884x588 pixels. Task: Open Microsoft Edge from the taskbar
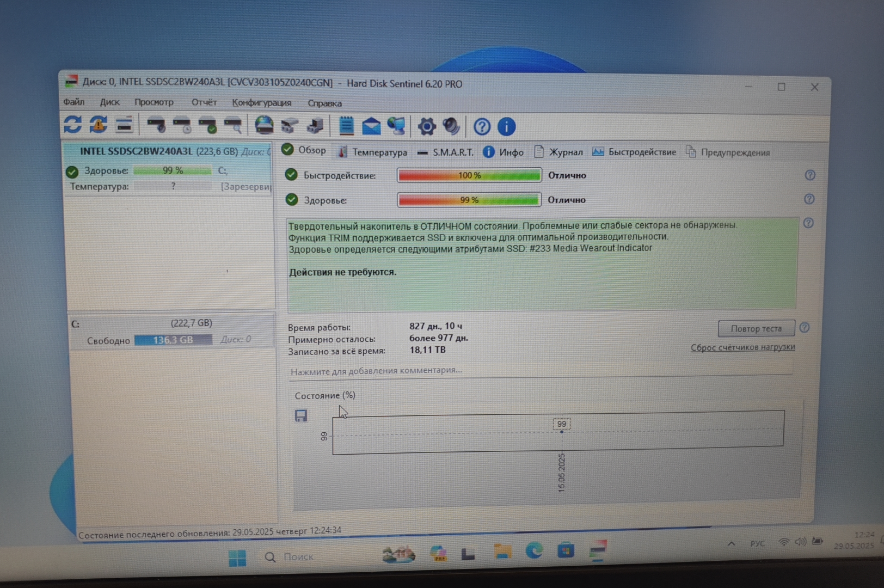(534, 551)
